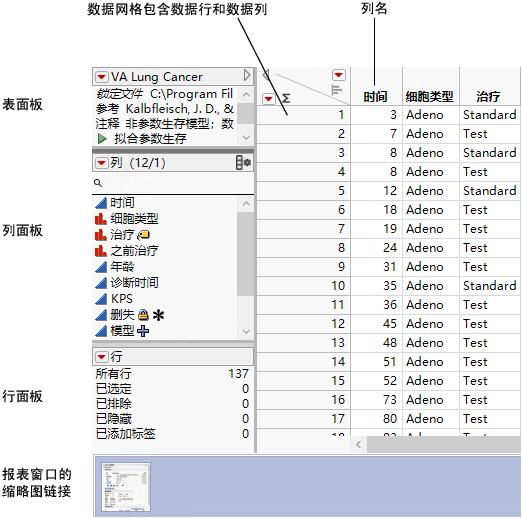This screenshot has height=519, width=523.
Task: Open the VA Lung Cancer red triangle menu
Action: click(101, 77)
